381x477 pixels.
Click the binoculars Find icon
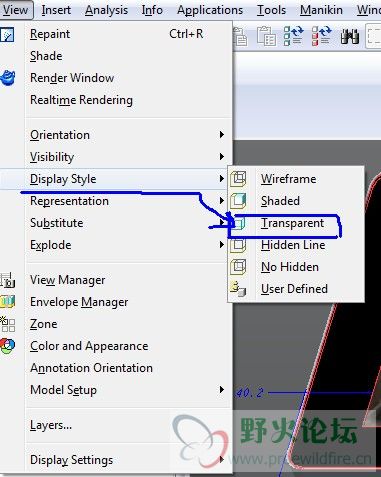tap(349, 36)
